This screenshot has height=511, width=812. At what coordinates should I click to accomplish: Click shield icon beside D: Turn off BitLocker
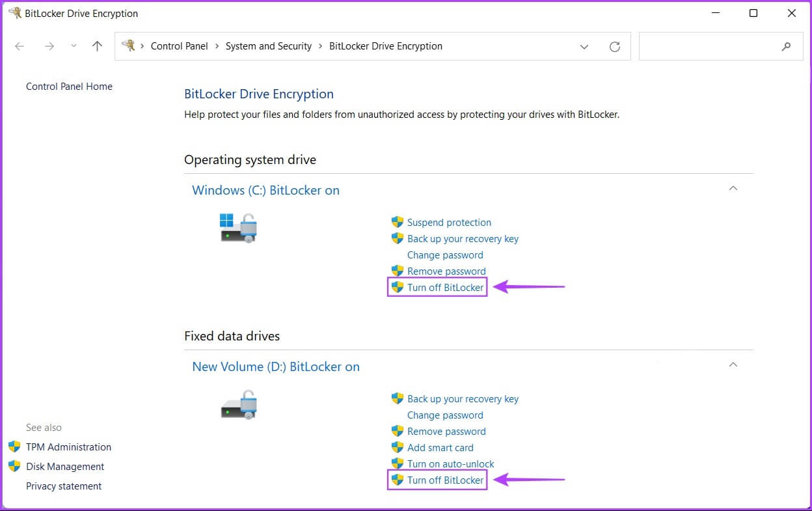pos(398,480)
